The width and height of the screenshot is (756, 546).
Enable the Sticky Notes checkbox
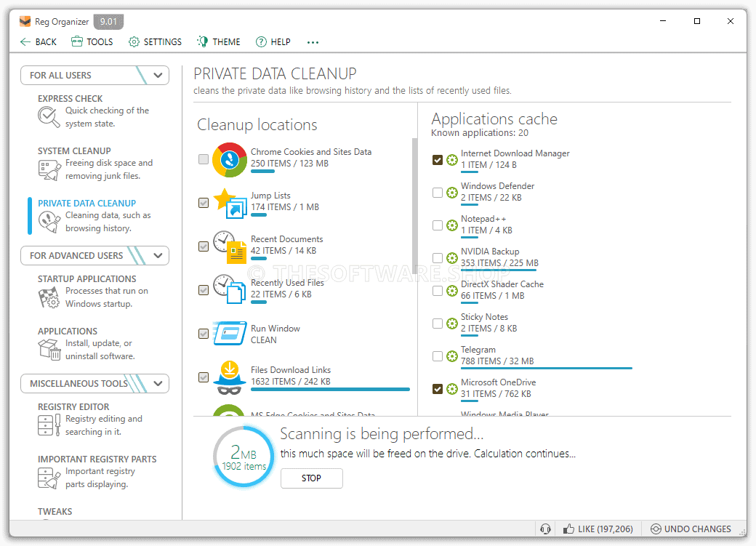[438, 324]
